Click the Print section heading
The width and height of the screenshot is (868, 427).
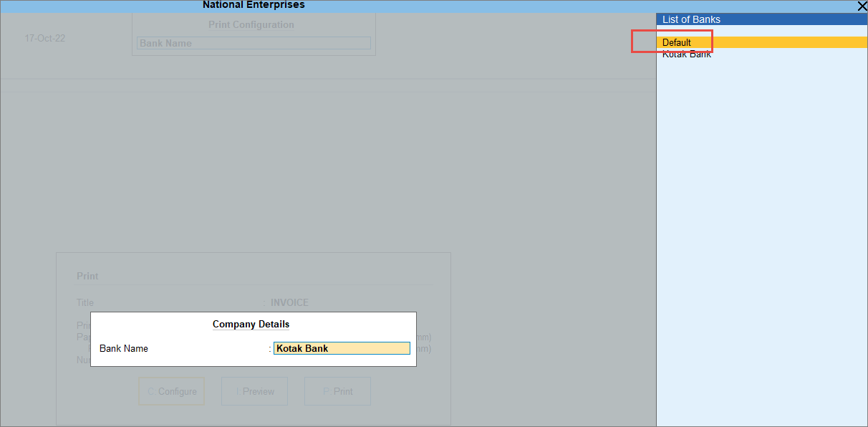tap(87, 276)
